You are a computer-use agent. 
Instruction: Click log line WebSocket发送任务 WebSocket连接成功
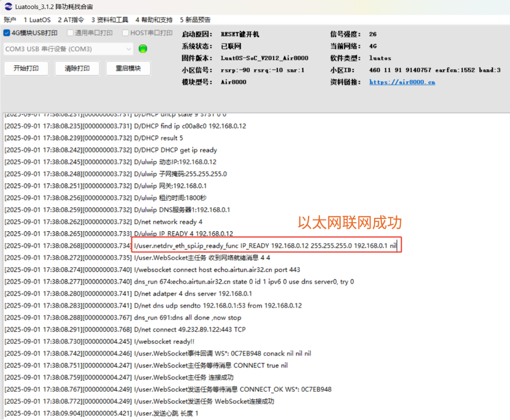139,402
